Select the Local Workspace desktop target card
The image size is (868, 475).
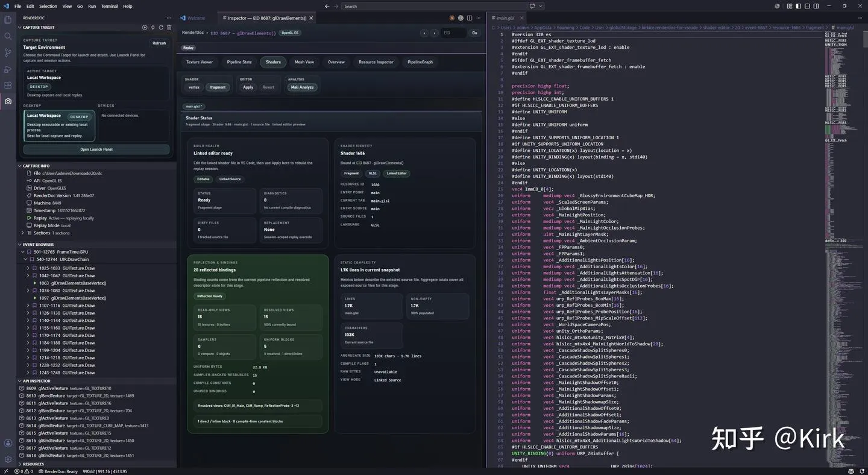pyautogui.click(x=59, y=125)
